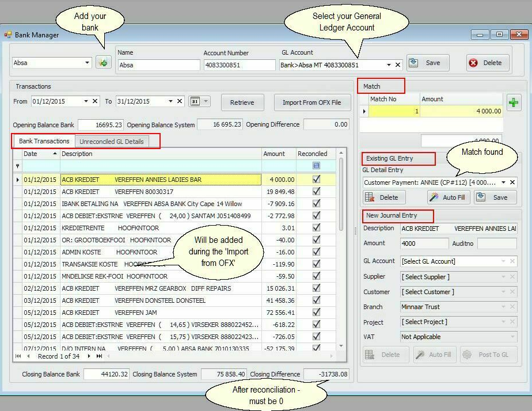Sort by the Reconciled column header

(316, 154)
